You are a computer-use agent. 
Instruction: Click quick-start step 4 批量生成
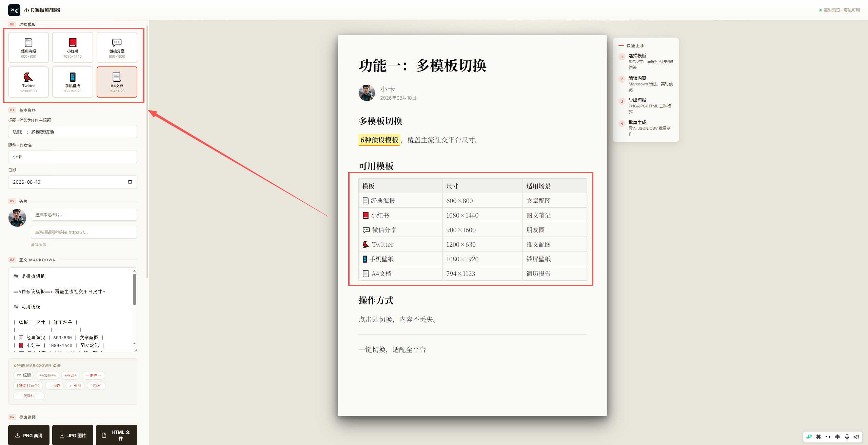point(646,128)
